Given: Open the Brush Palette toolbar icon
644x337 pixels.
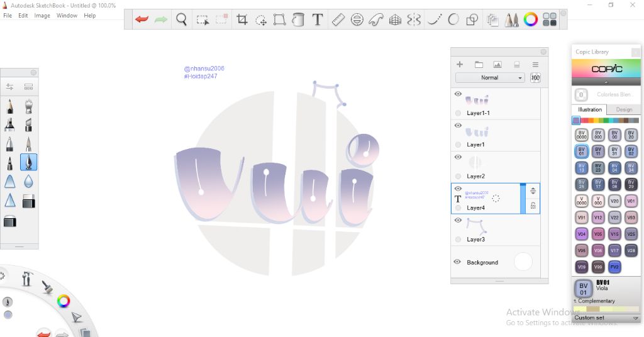Looking at the screenshot, I should pos(511,19).
